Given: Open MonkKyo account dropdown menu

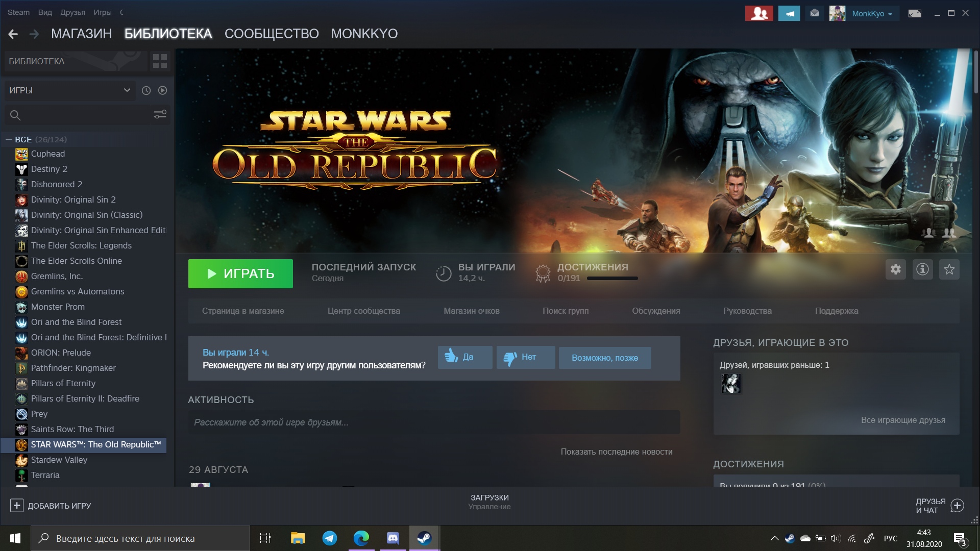Looking at the screenshot, I should tap(872, 14).
